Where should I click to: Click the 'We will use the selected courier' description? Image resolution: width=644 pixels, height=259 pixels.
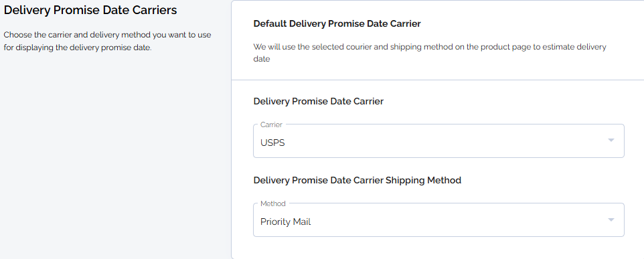click(x=430, y=47)
